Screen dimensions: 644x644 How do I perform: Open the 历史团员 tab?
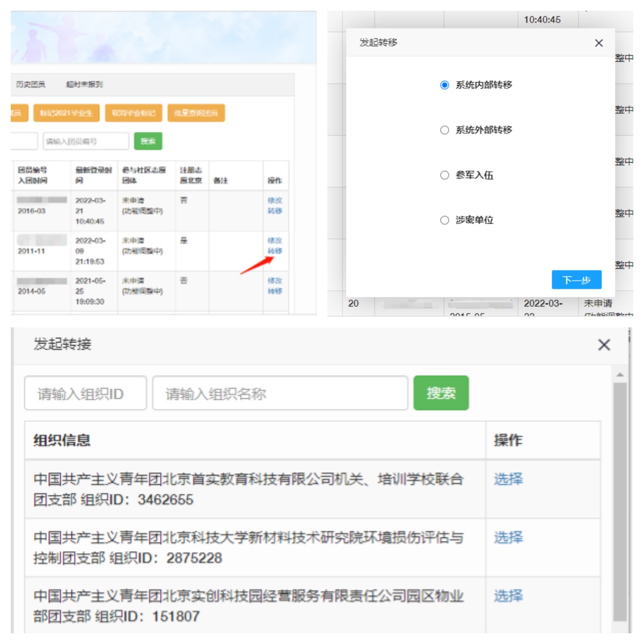[31, 84]
